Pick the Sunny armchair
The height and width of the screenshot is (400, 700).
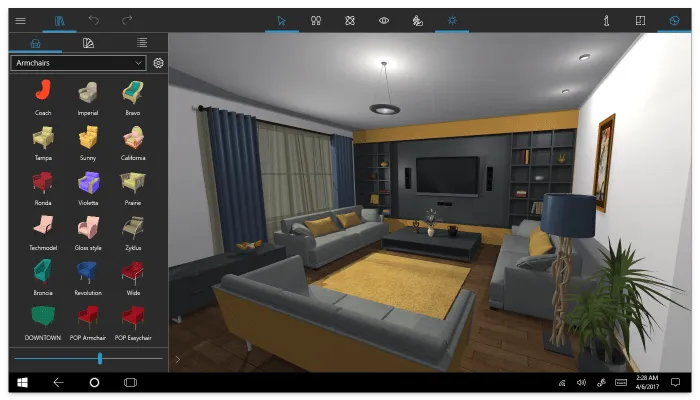click(x=88, y=143)
